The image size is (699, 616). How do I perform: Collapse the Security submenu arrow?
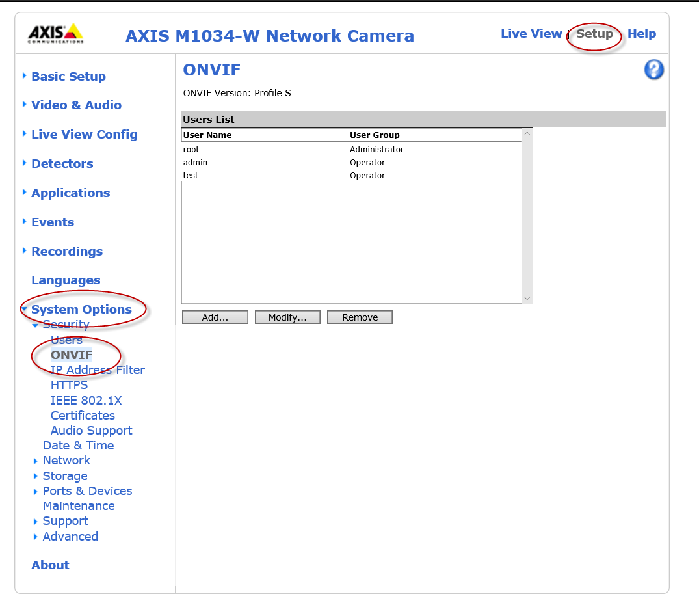coord(35,326)
